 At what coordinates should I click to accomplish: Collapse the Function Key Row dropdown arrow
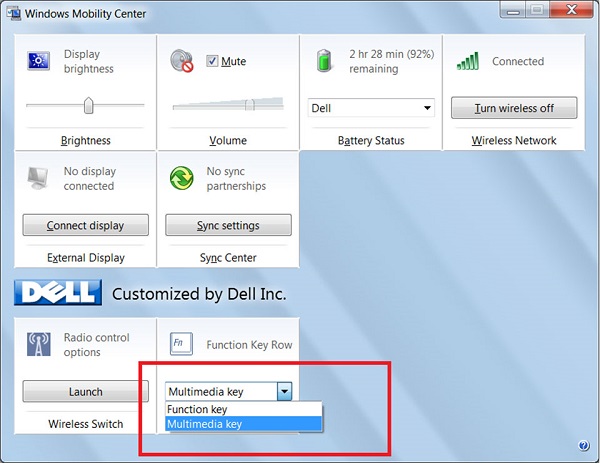coord(284,392)
